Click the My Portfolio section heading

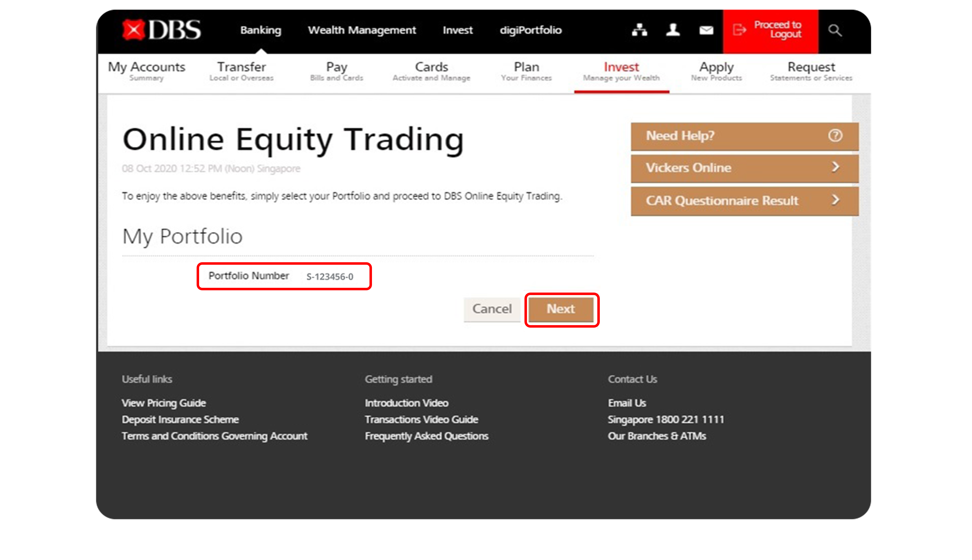tap(182, 236)
